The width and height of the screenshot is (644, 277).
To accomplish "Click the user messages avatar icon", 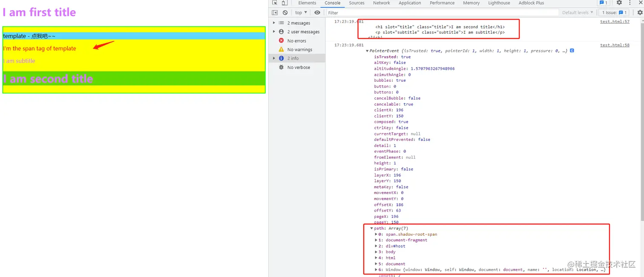I will [x=281, y=32].
